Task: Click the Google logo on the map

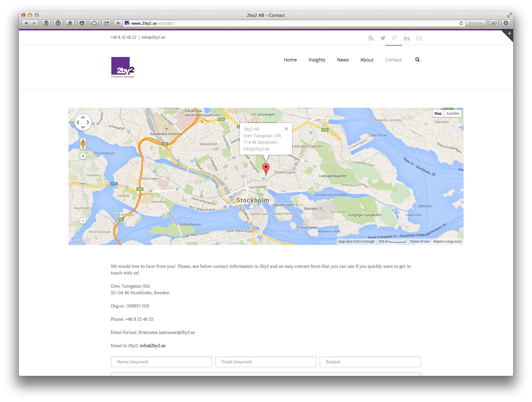Action: click(80, 240)
